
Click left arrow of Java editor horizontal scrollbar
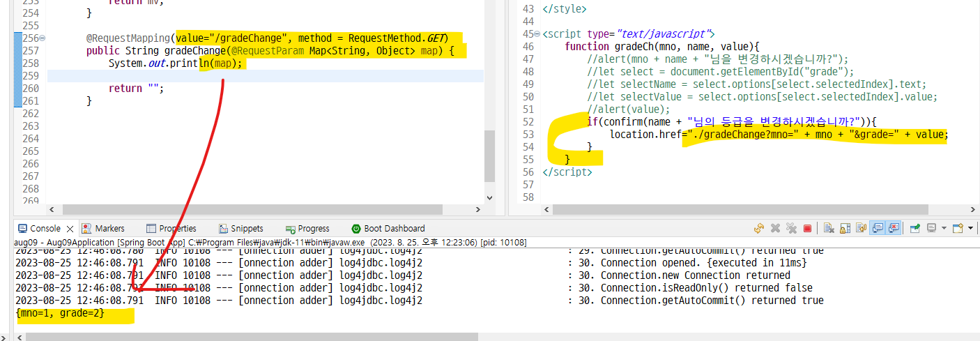tap(52, 209)
